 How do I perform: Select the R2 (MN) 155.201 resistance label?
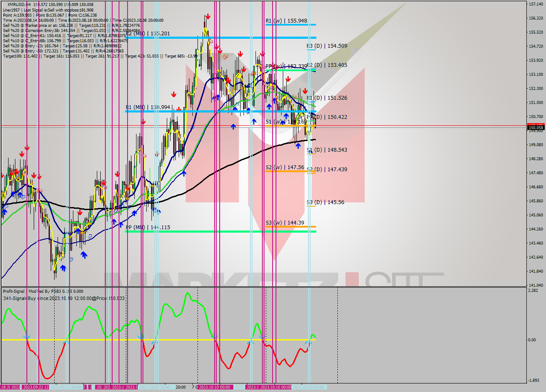coord(148,33)
